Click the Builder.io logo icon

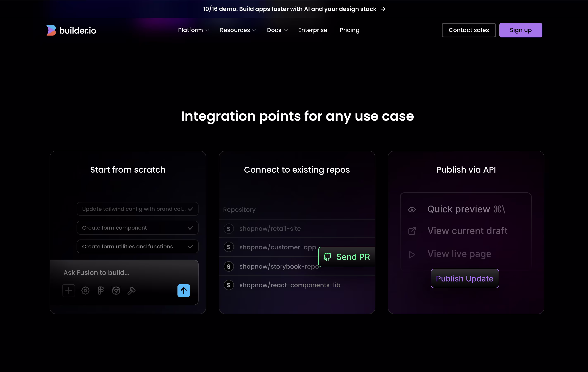pyautogui.click(x=51, y=30)
